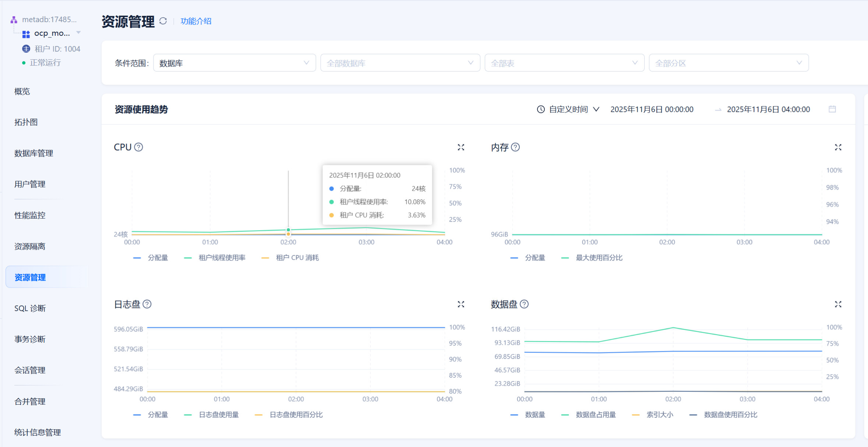
Task: Open the 自定义时间 time range dropdown
Action: (569, 109)
